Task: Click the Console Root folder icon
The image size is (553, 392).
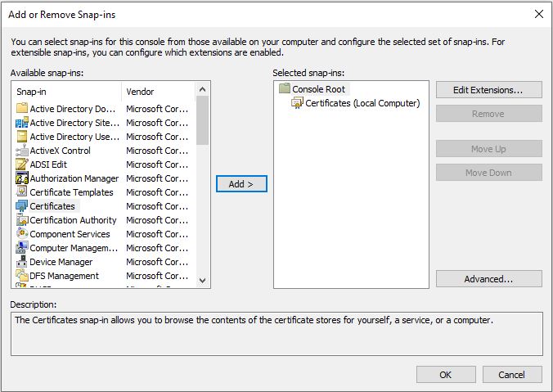Action: (284, 88)
